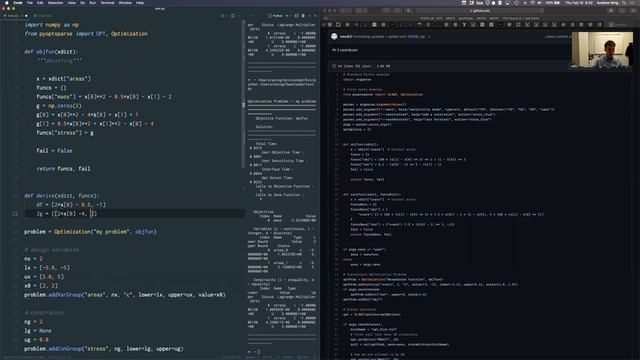Click the 'fail = False' line
The image size is (640, 360).
point(54,151)
